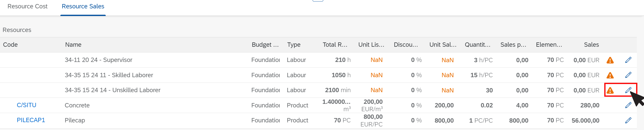The image size is (644, 130).
Task: Click the '210 h' total cell
Action: click(343, 60)
